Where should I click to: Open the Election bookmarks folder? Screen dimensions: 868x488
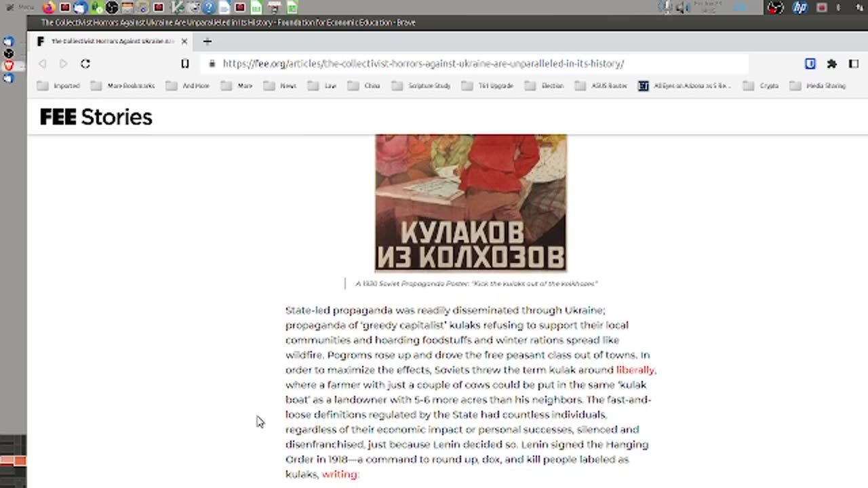point(545,86)
